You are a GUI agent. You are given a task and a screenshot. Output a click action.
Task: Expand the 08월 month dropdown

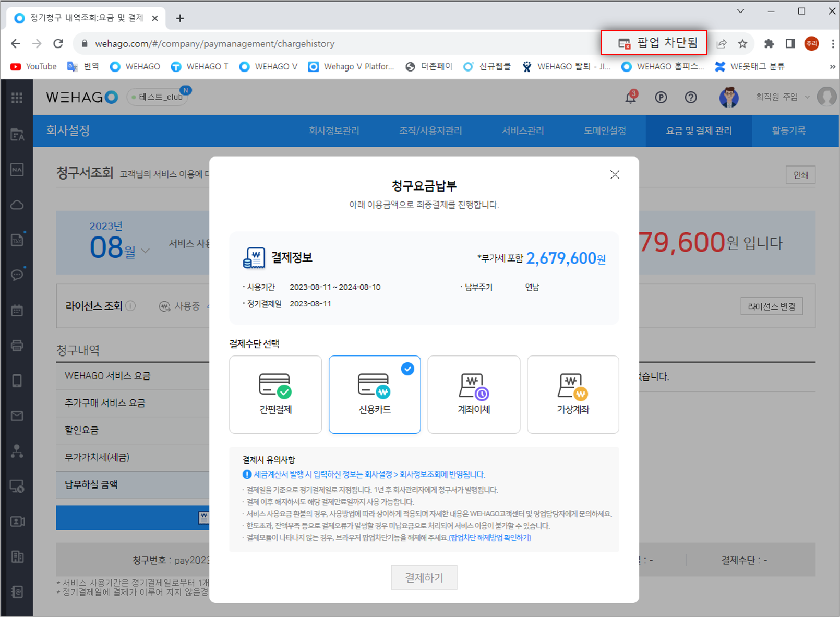146,251
